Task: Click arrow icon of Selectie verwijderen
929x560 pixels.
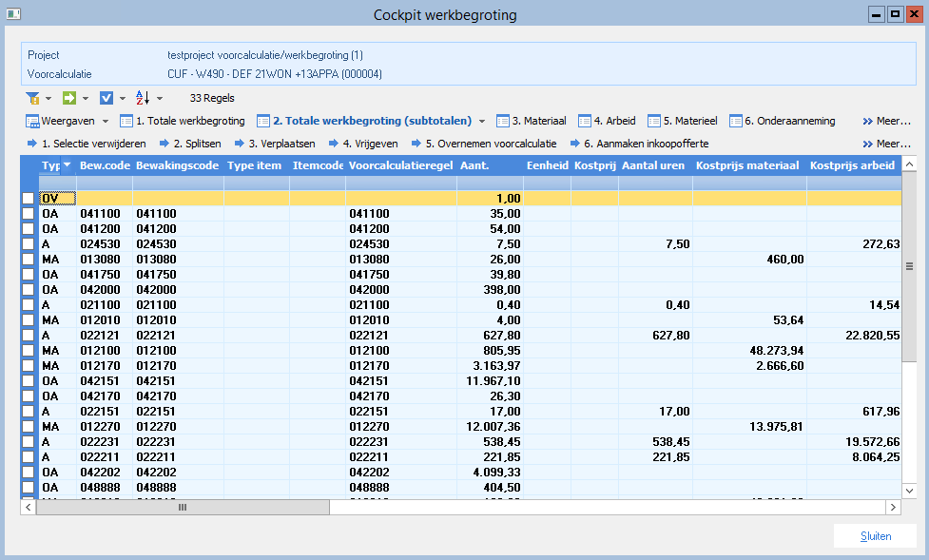Action: [x=32, y=144]
